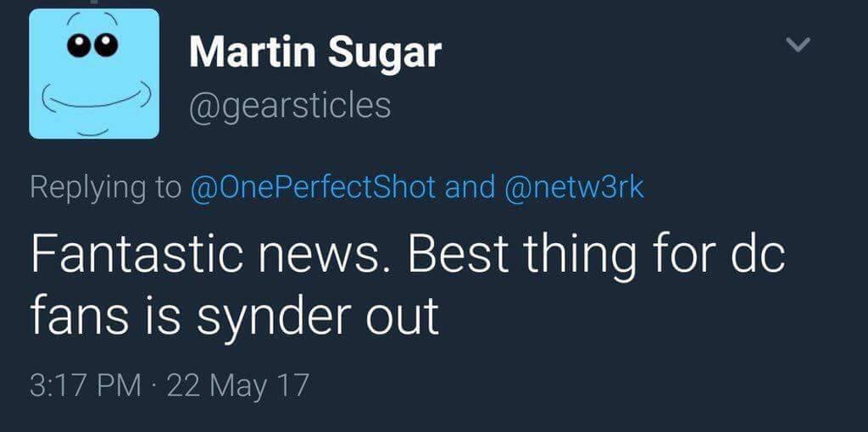Show more actions with the caret icon
Screen dimensions: 868x432
tap(798, 45)
